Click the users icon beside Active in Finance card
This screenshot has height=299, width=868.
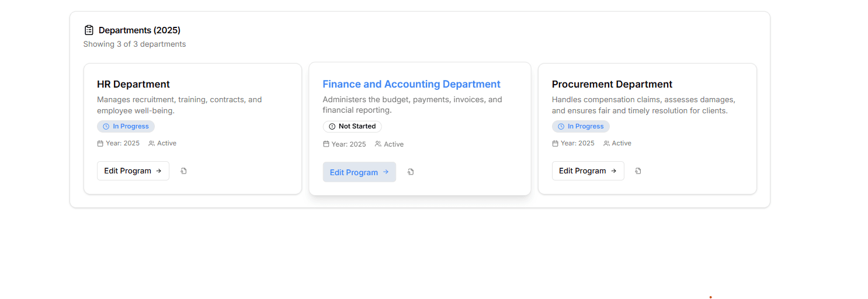(378, 144)
